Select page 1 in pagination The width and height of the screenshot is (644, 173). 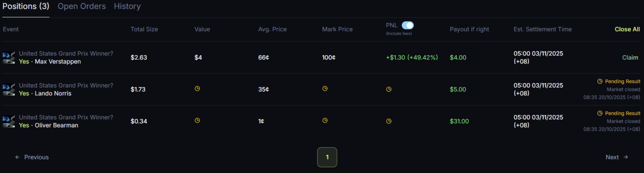tap(327, 157)
